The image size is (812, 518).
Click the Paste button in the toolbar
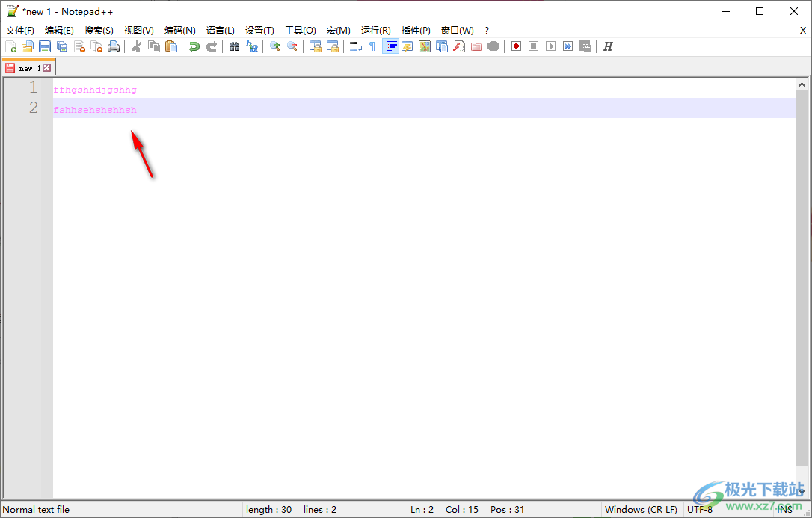click(x=170, y=46)
